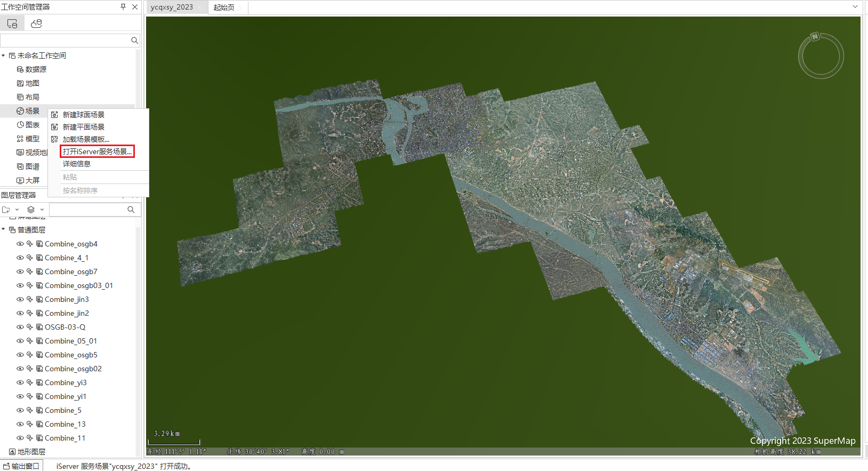Click the workspace manager search magnifier
The height and width of the screenshot is (471, 868).
point(134,41)
